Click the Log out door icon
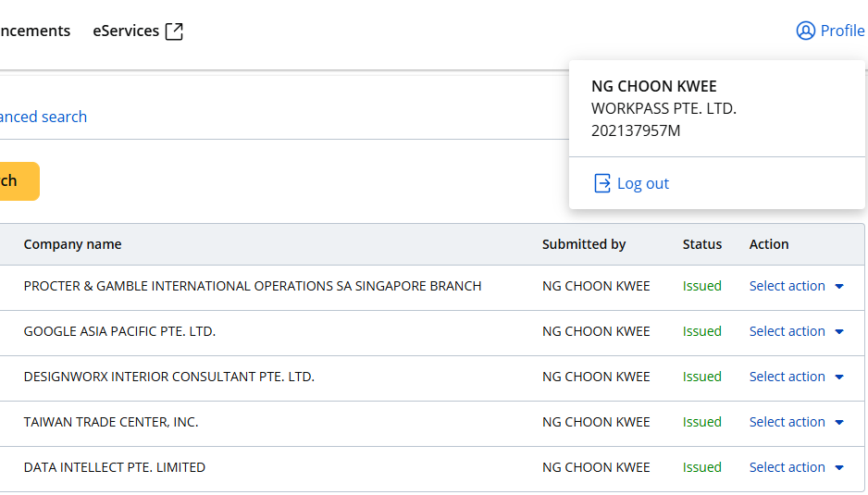868x495 pixels. point(602,183)
